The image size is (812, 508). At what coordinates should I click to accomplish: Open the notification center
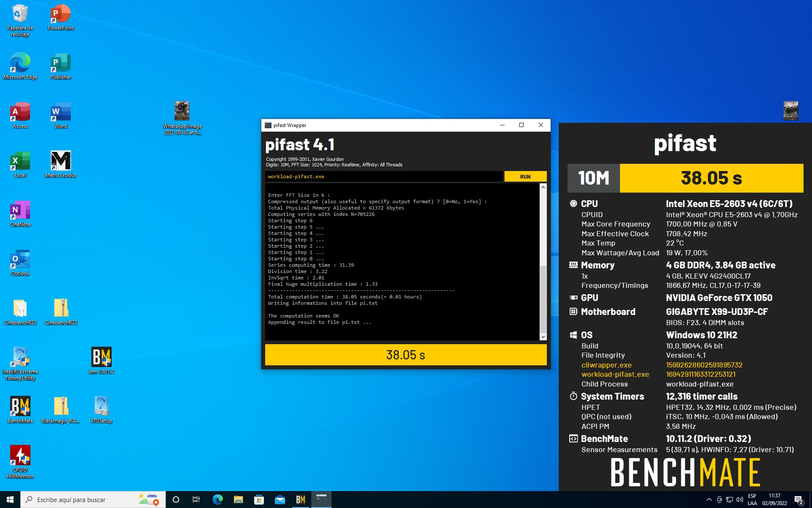point(799,500)
